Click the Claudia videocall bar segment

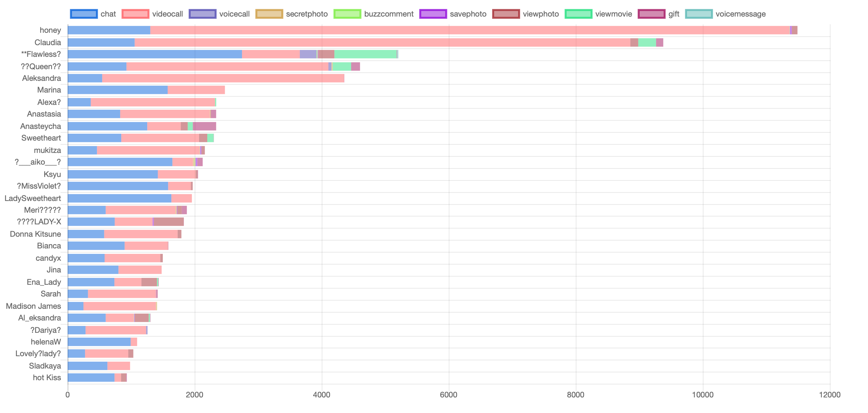[x=382, y=43]
